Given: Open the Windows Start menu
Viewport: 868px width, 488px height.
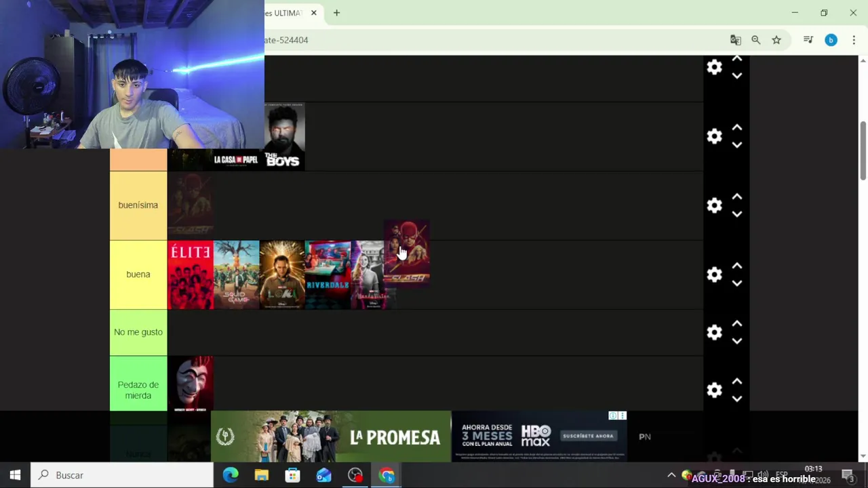Looking at the screenshot, I should (15, 475).
